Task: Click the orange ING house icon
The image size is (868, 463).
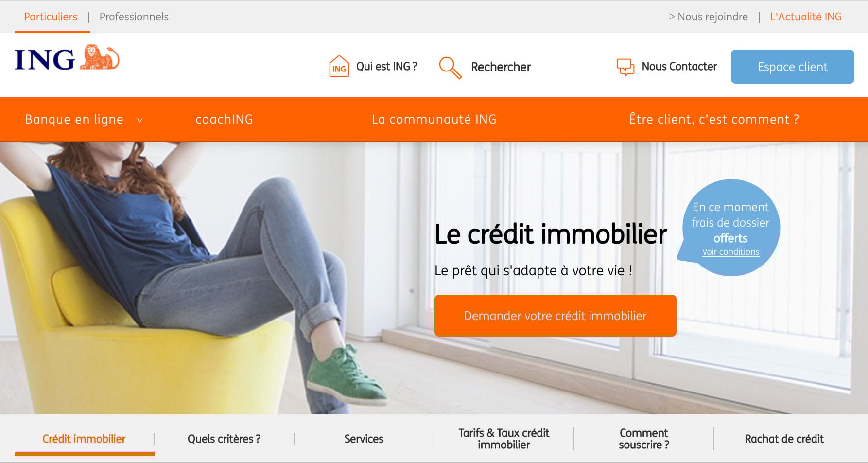Action: click(339, 67)
